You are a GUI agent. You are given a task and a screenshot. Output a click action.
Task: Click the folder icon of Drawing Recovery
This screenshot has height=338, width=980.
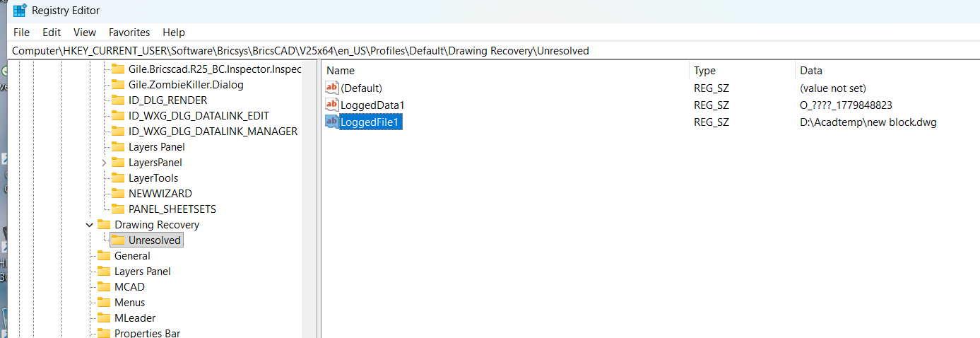(x=104, y=225)
